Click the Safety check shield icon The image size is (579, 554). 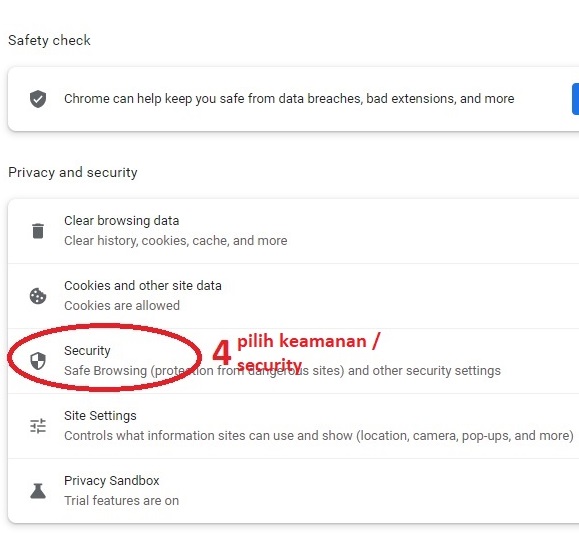(x=38, y=99)
